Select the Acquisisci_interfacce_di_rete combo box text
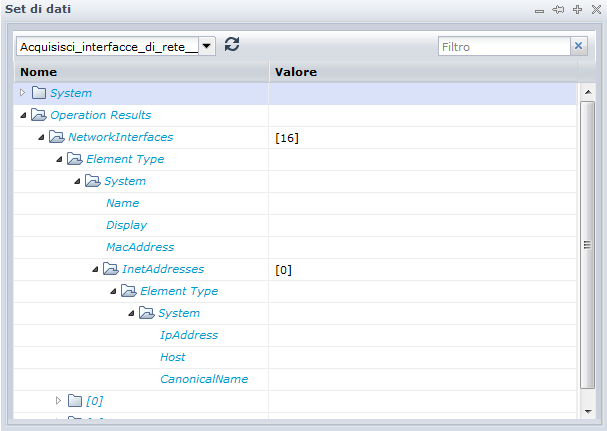The image size is (607, 431). 108,47
